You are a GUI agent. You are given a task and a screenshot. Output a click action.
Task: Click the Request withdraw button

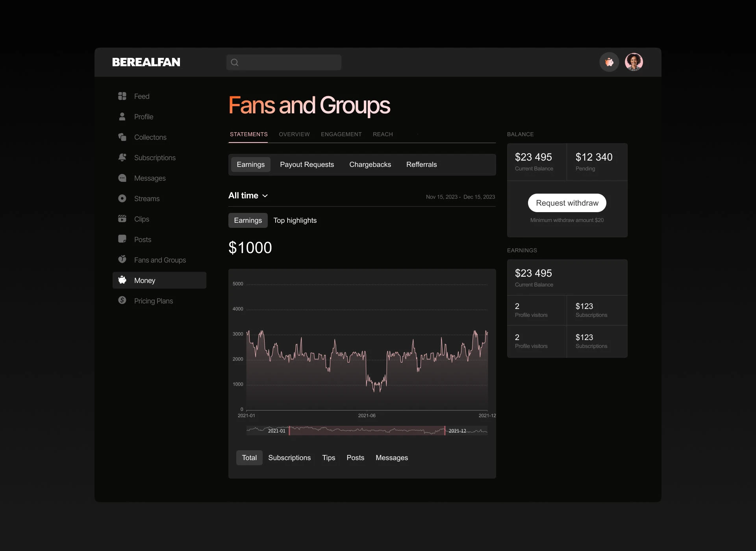tap(567, 203)
